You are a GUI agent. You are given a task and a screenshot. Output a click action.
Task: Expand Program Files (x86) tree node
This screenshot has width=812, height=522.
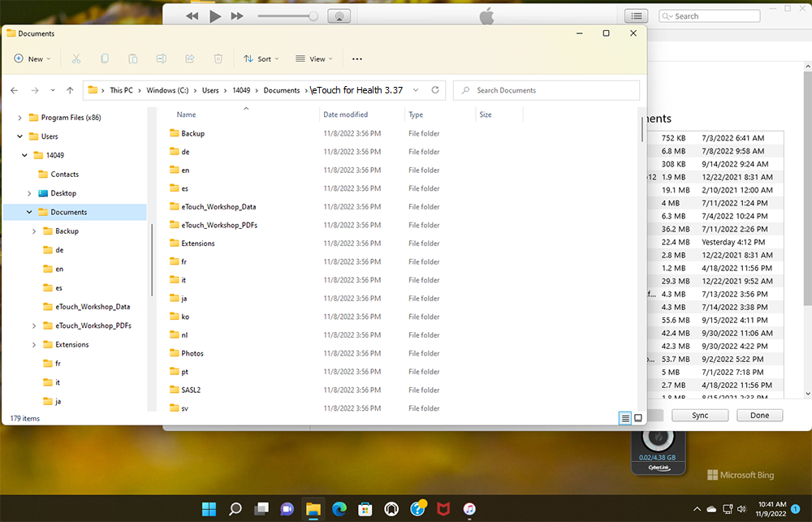(x=19, y=118)
